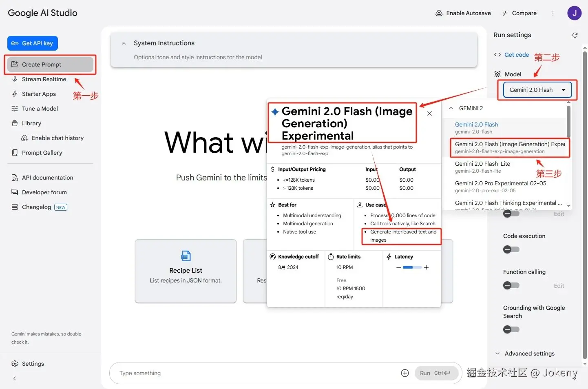The width and height of the screenshot is (588, 389).
Task: Click the Get code brackets icon
Action: point(497,55)
